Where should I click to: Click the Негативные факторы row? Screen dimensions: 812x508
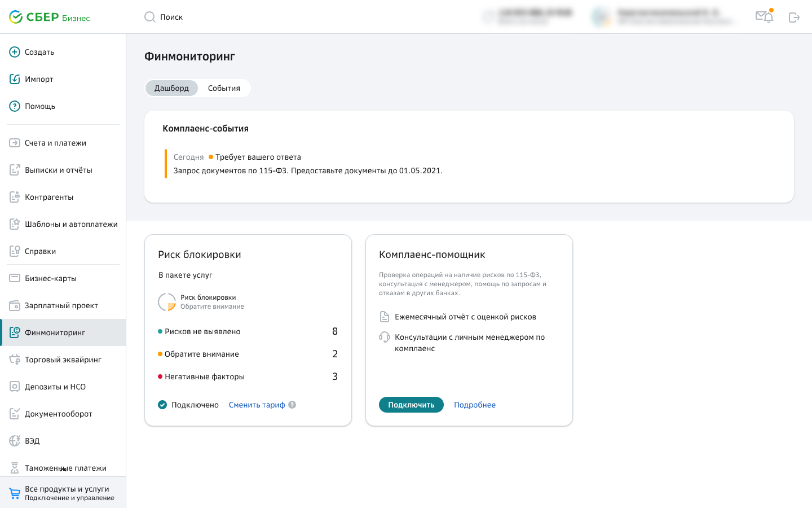tap(248, 376)
